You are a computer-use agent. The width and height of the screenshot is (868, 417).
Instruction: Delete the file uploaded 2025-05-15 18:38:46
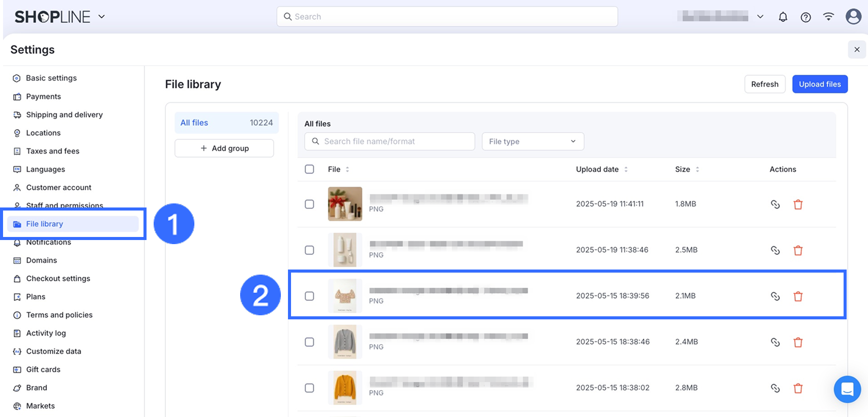(798, 342)
